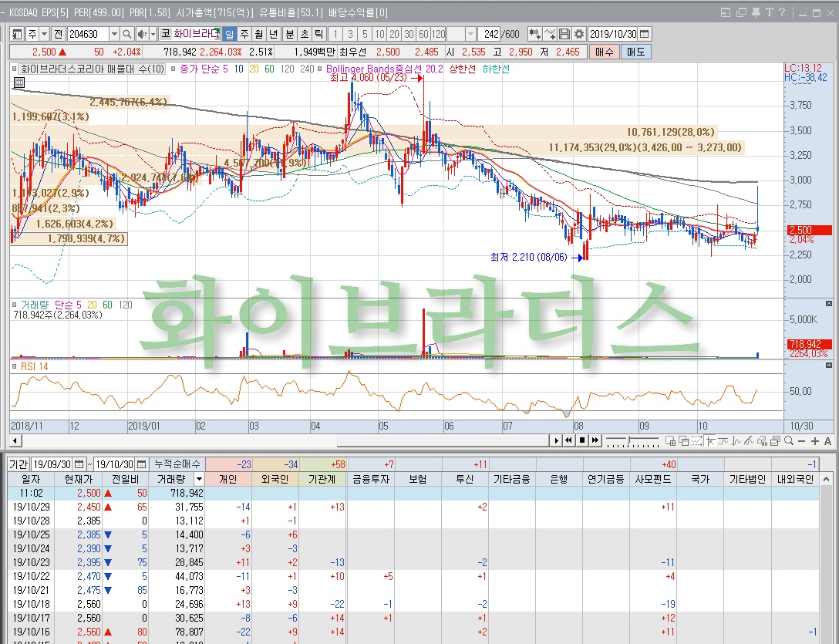Click the crosshair cursor icon below chart
Image resolution: width=839 pixels, height=644 pixels.
coord(710,440)
